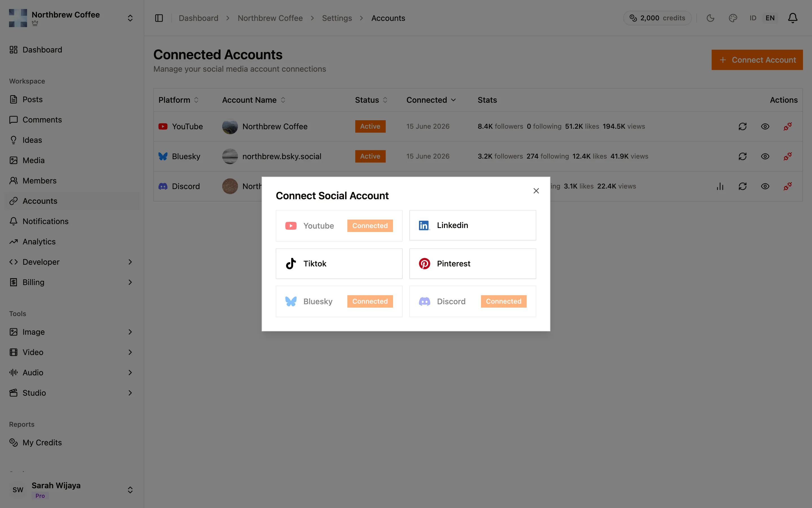
Task: Open the Northbrew Coffee workspace switcher
Action: (71, 18)
